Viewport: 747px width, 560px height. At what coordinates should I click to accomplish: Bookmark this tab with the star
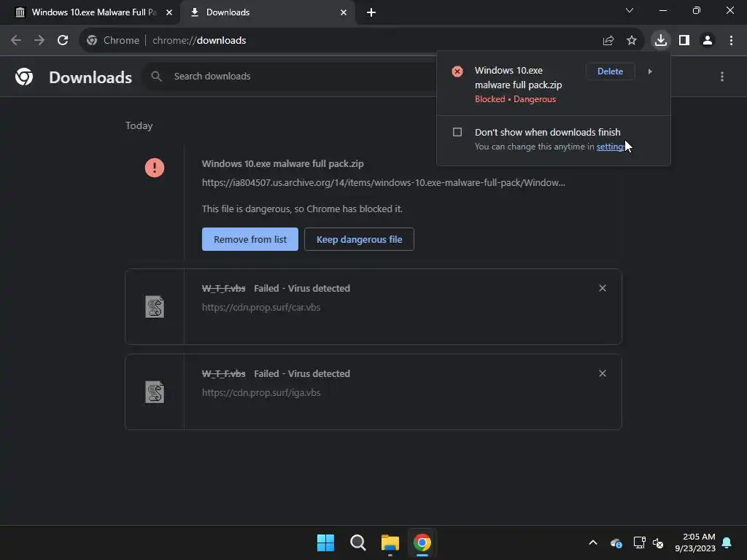pyautogui.click(x=632, y=41)
